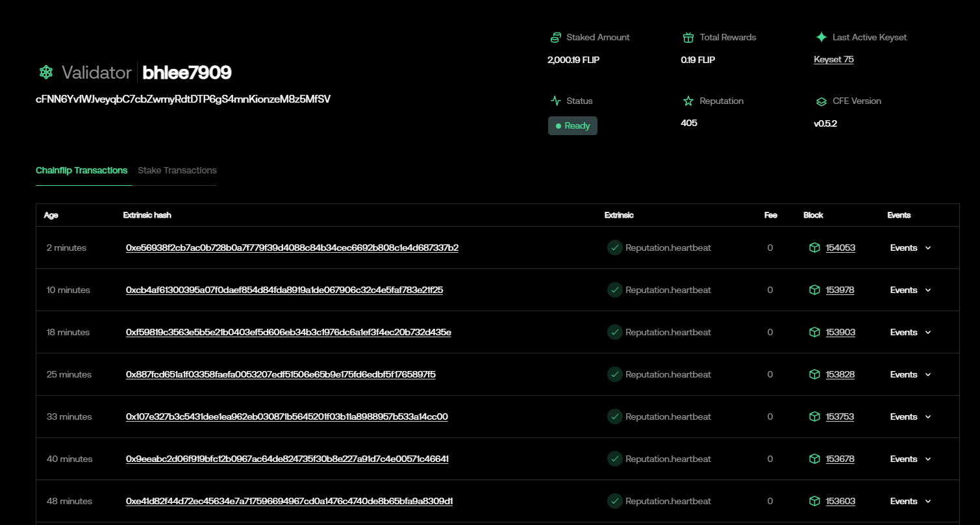The height and width of the screenshot is (525, 980).
Task: Click Reputation.heartbeat text in block 153903 row
Action: click(x=668, y=332)
